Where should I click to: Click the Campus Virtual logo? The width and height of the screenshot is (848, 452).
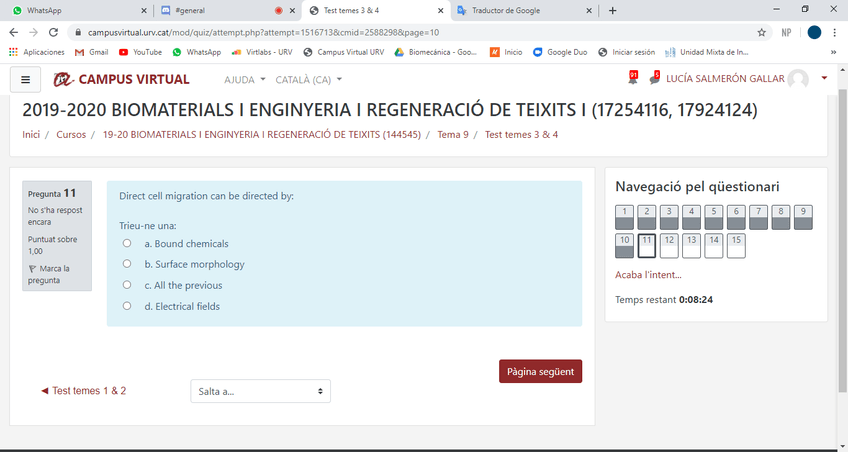pyautogui.click(x=122, y=79)
